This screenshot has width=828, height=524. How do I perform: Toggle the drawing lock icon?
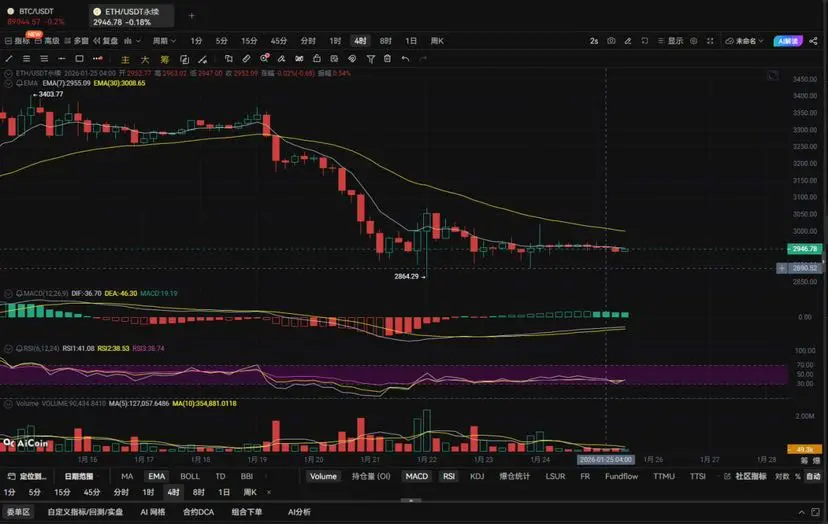click(x=316, y=59)
